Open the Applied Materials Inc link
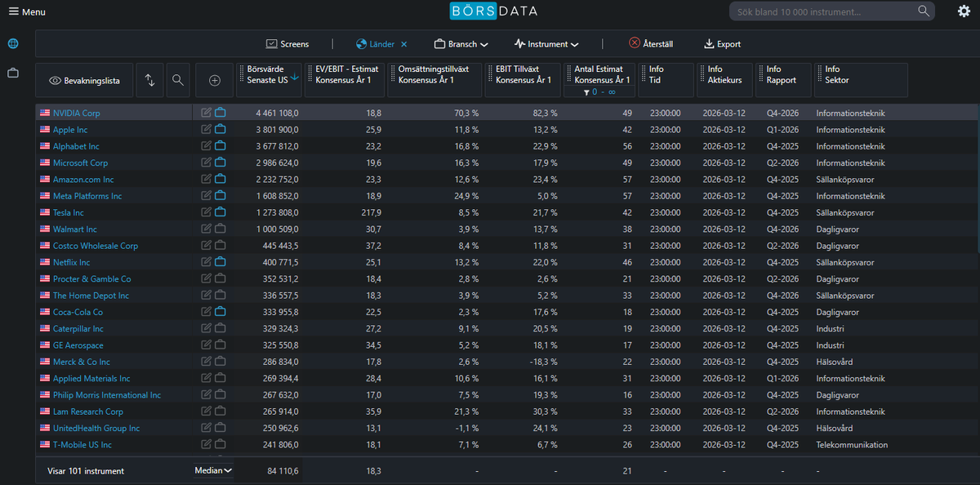This screenshot has width=980, height=485. [x=91, y=379]
